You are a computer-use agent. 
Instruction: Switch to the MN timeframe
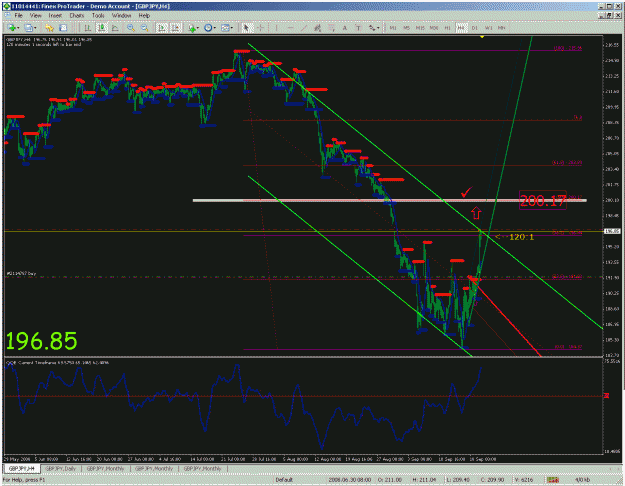pyautogui.click(x=502, y=28)
